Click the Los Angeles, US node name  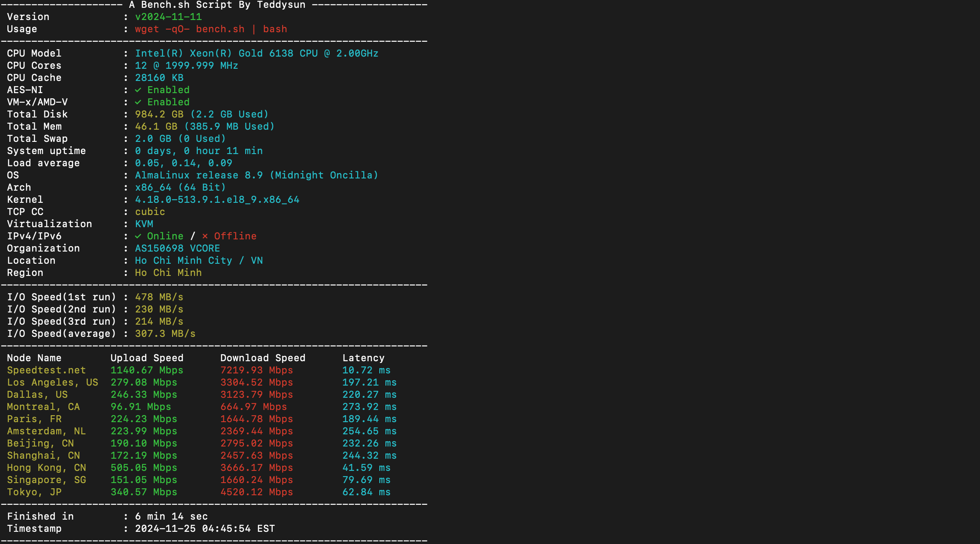pos(52,382)
